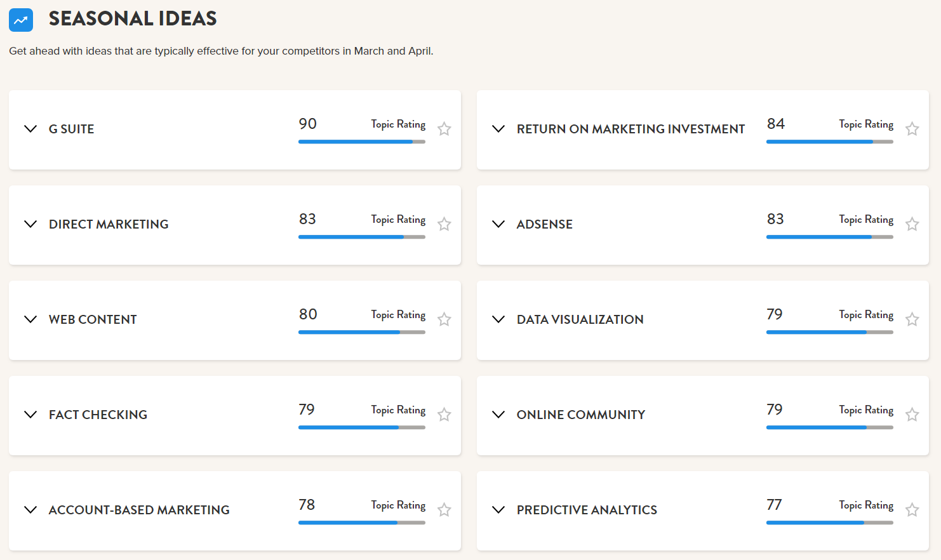Expand Predictive Analytics with its chevron

tap(498, 510)
